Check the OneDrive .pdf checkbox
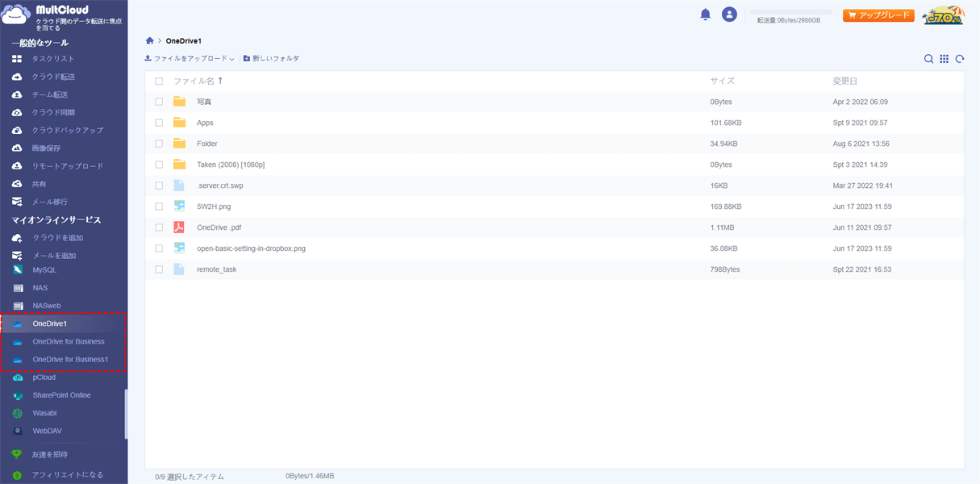 159,227
